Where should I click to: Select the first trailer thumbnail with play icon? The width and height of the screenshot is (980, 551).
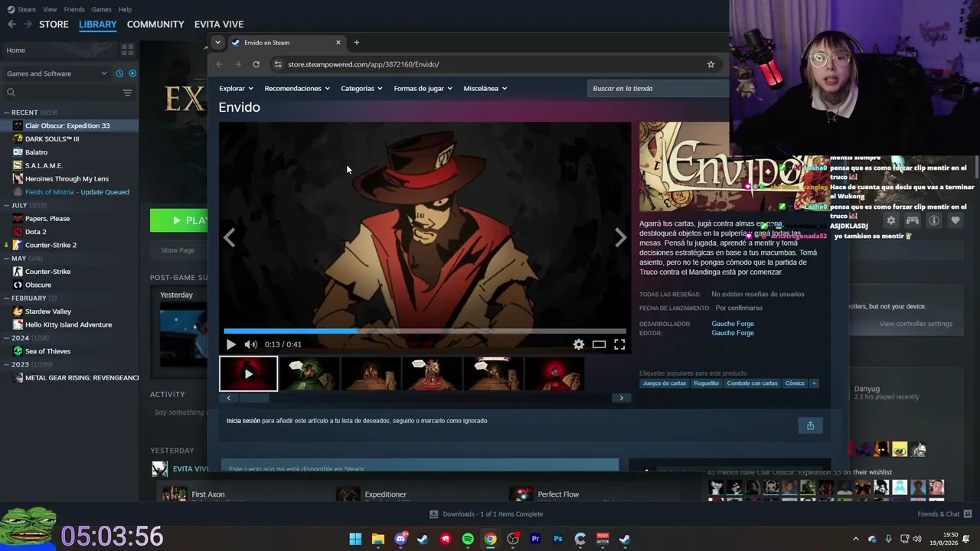[x=248, y=374]
